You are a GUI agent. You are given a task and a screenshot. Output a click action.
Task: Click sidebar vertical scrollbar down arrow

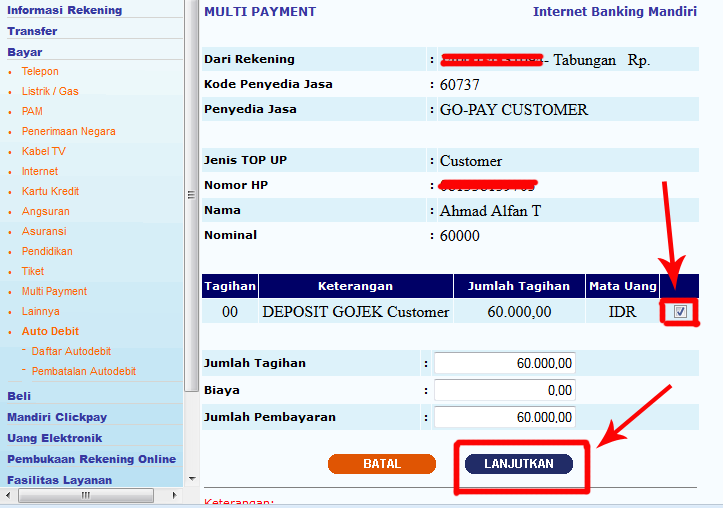192,479
